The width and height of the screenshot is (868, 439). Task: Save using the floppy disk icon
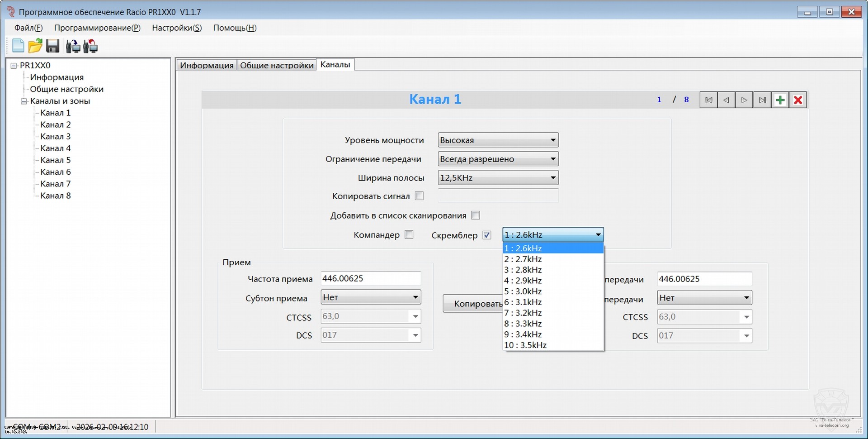click(53, 46)
